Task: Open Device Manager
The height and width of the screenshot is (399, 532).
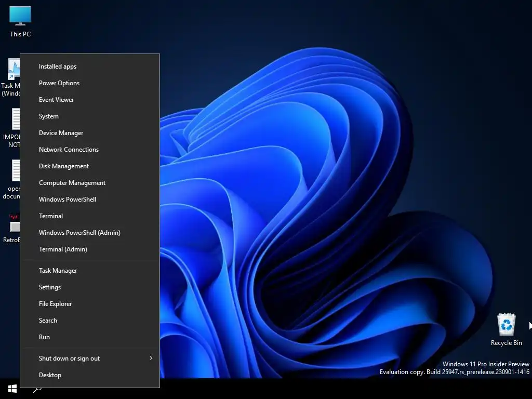Action: coord(90,133)
